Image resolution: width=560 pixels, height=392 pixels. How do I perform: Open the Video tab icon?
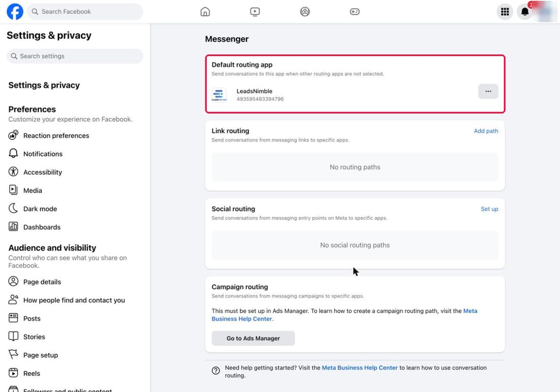[x=255, y=12]
